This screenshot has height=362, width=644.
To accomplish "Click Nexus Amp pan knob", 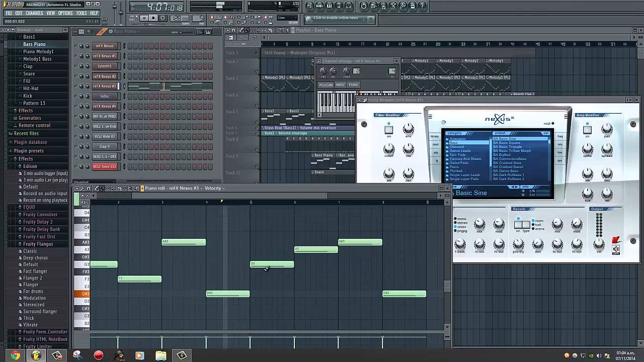I will [607, 129].
